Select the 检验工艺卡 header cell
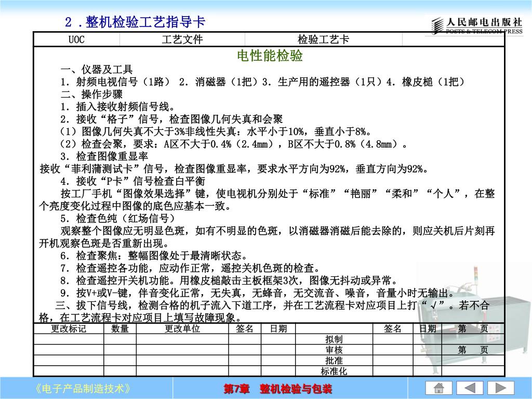532x399 pixels. click(323, 39)
